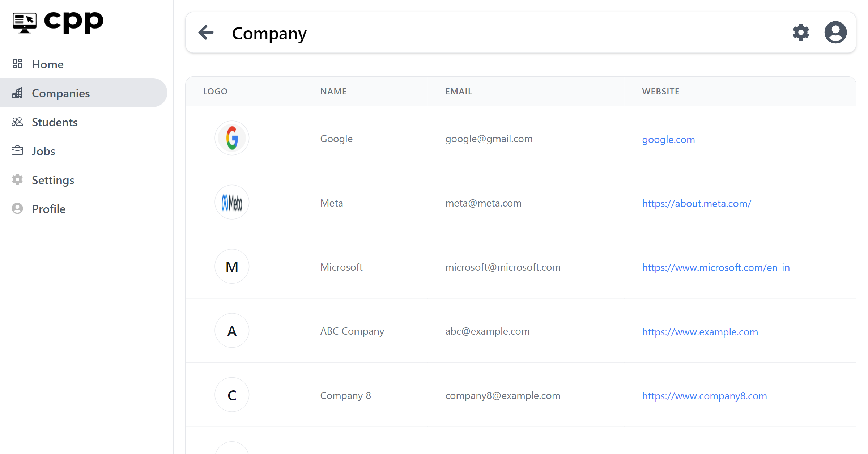Open the https://about.meta.com/ link

click(x=697, y=204)
